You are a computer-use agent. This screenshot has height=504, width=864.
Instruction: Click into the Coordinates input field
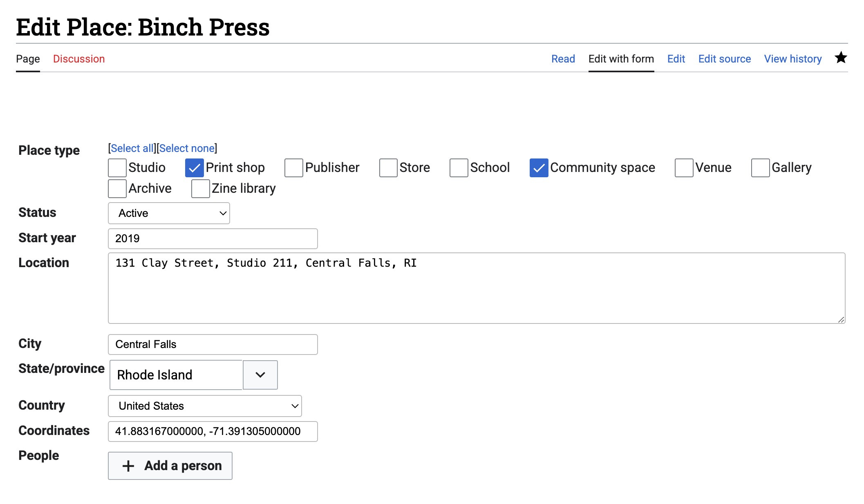click(x=213, y=431)
